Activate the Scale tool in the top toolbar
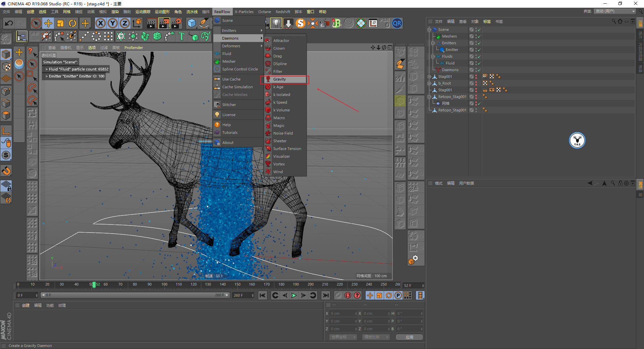Screen dimensions: 644x349 click(60, 23)
